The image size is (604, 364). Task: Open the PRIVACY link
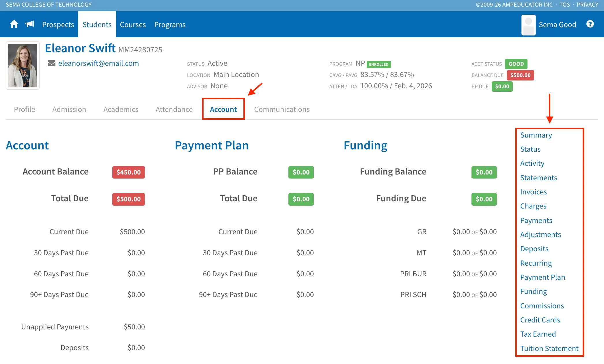point(587,5)
